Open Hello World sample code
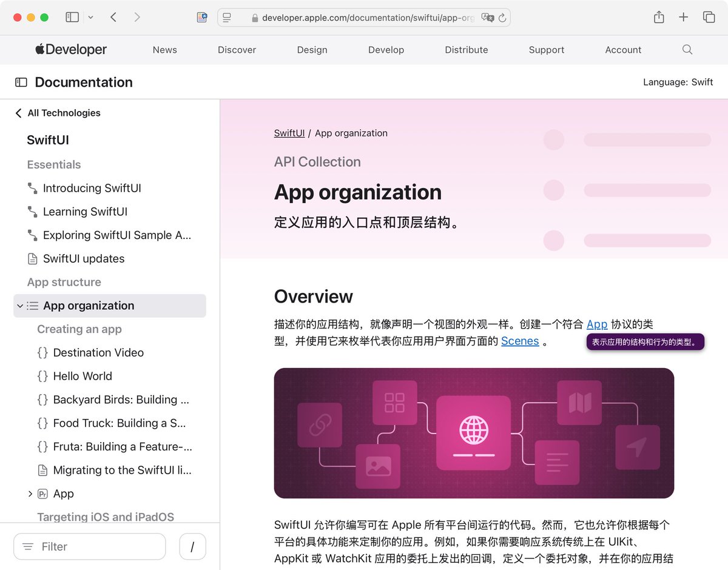This screenshot has height=570, width=728. (83, 376)
